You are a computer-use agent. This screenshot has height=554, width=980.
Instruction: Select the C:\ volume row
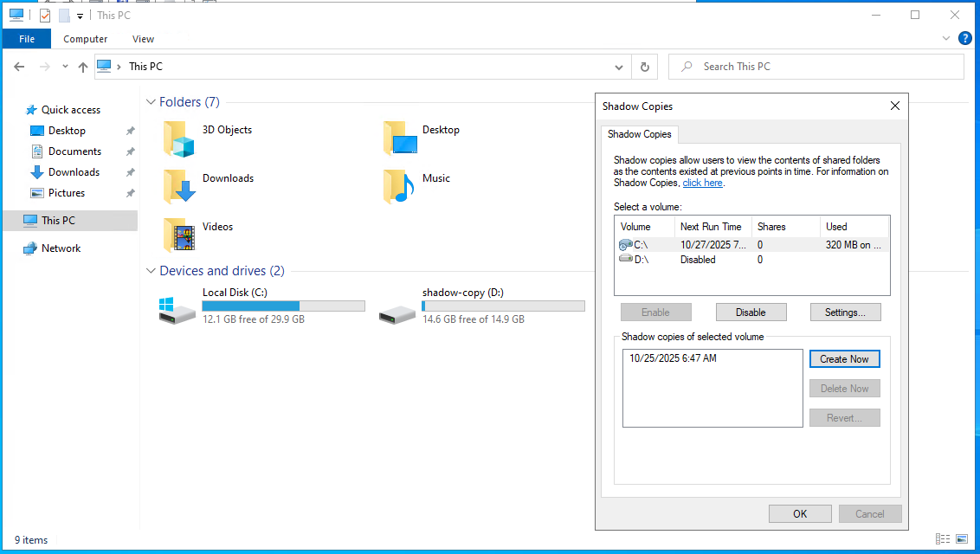pyautogui.click(x=751, y=245)
